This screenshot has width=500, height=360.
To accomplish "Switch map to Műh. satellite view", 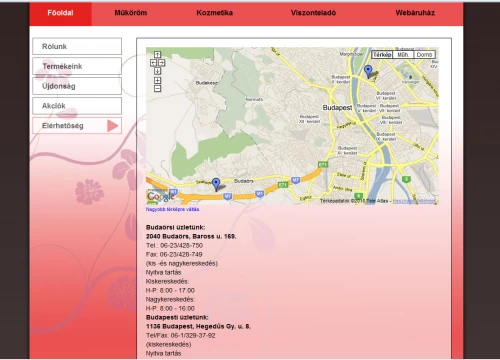I will [403, 55].
